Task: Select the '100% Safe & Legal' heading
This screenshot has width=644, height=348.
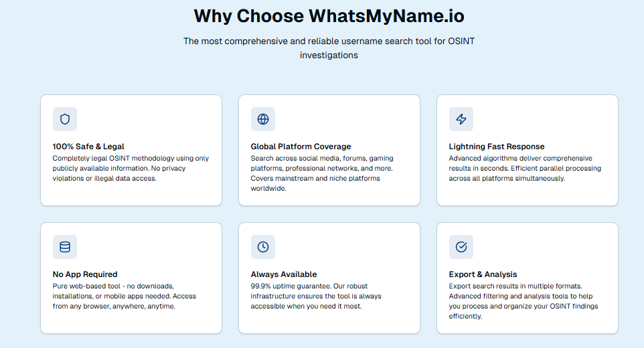Action: [x=88, y=147]
